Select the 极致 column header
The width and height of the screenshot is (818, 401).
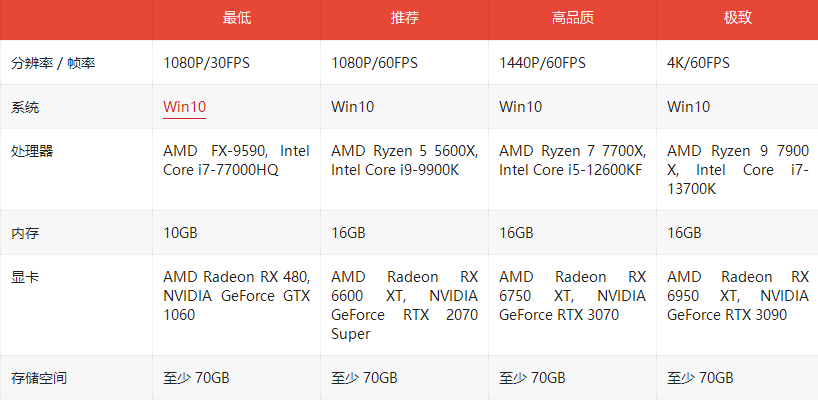[737, 17]
